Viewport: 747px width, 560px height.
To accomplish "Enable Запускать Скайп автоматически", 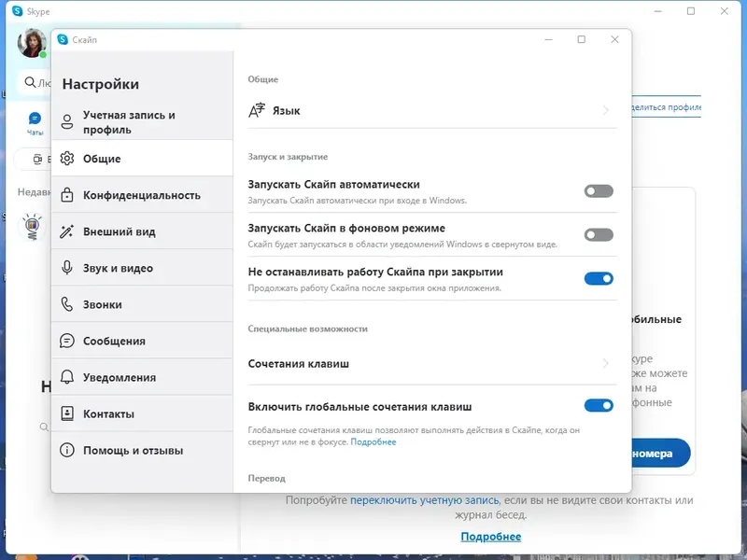I will point(599,189).
